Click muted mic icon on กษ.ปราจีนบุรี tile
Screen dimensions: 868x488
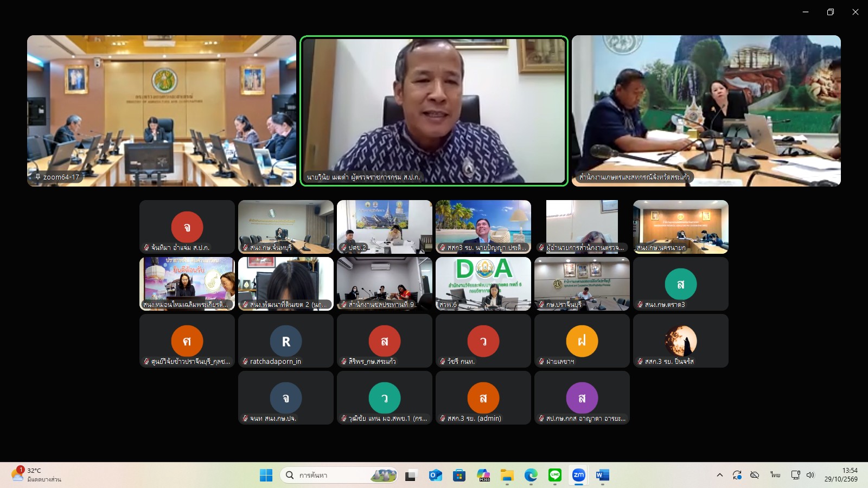tap(541, 304)
